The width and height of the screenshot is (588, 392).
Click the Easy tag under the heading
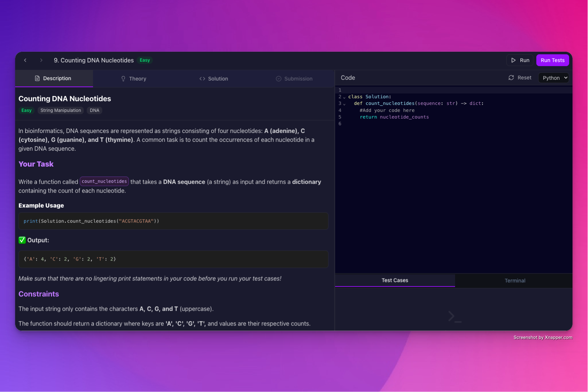point(27,110)
